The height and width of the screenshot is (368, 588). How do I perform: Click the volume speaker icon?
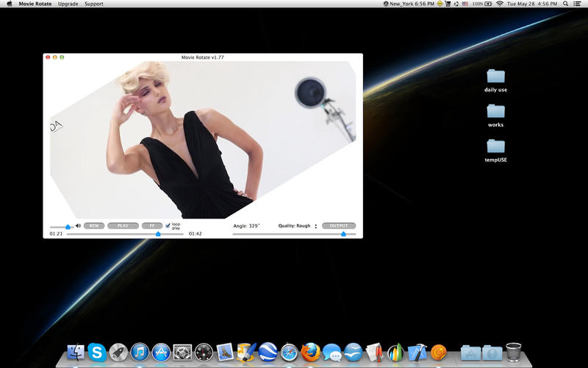coord(78,226)
